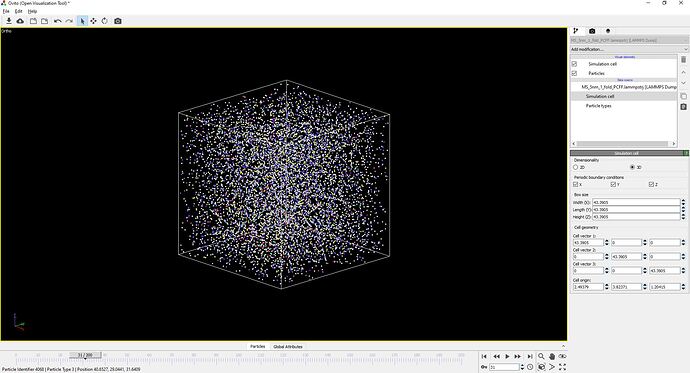The height and width of the screenshot is (373, 690).
Task: Move pipeline item down with chevron arrow
Action: (x=683, y=83)
